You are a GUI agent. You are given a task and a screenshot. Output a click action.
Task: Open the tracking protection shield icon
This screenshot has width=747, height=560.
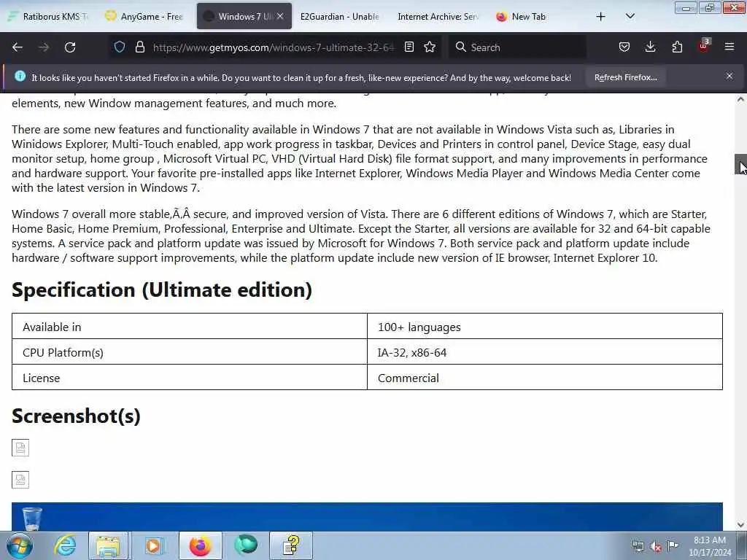pos(120,47)
